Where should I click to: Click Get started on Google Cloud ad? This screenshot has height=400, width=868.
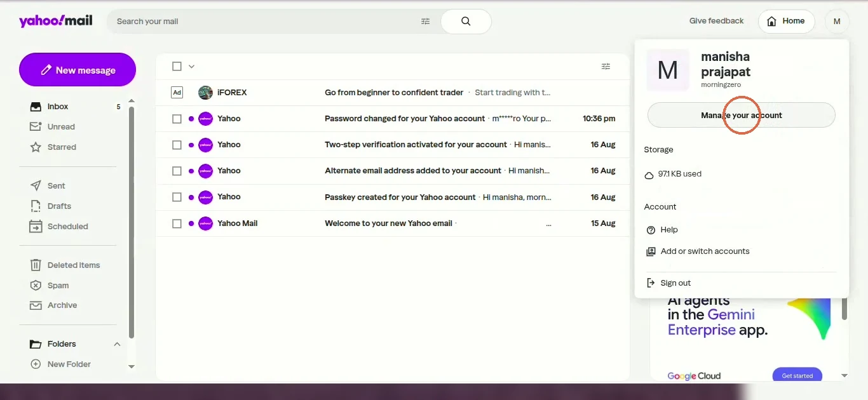pyautogui.click(x=797, y=376)
